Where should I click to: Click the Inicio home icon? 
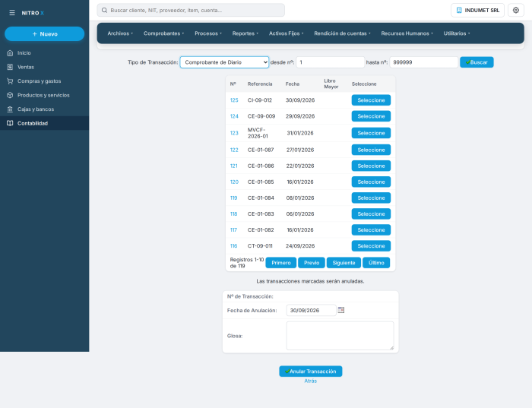10,53
